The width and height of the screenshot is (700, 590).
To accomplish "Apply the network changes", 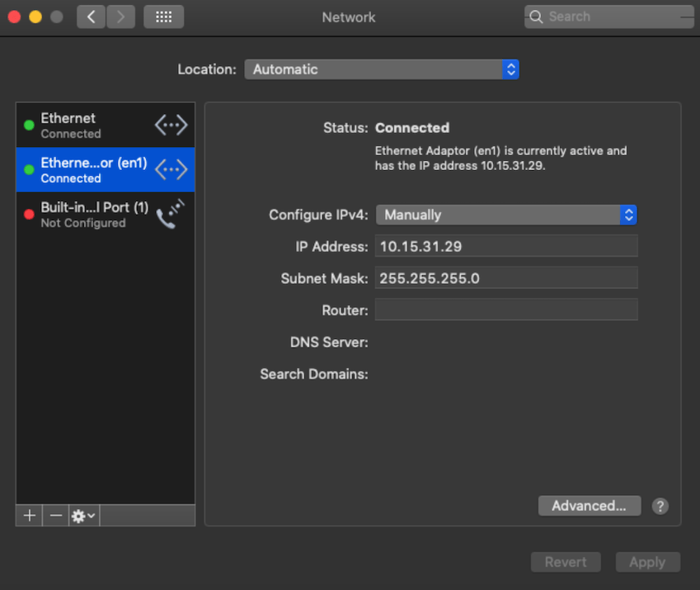I will [x=647, y=562].
